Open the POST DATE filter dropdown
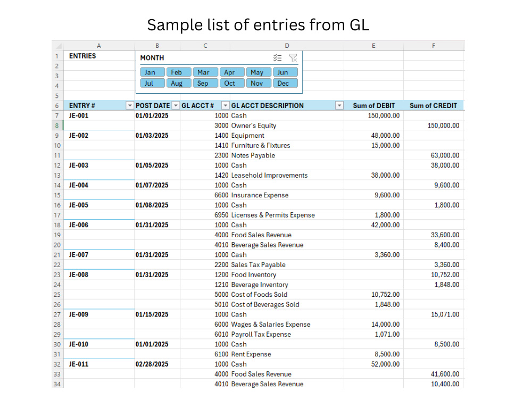Screen dimensions: 532x399 point(176,105)
